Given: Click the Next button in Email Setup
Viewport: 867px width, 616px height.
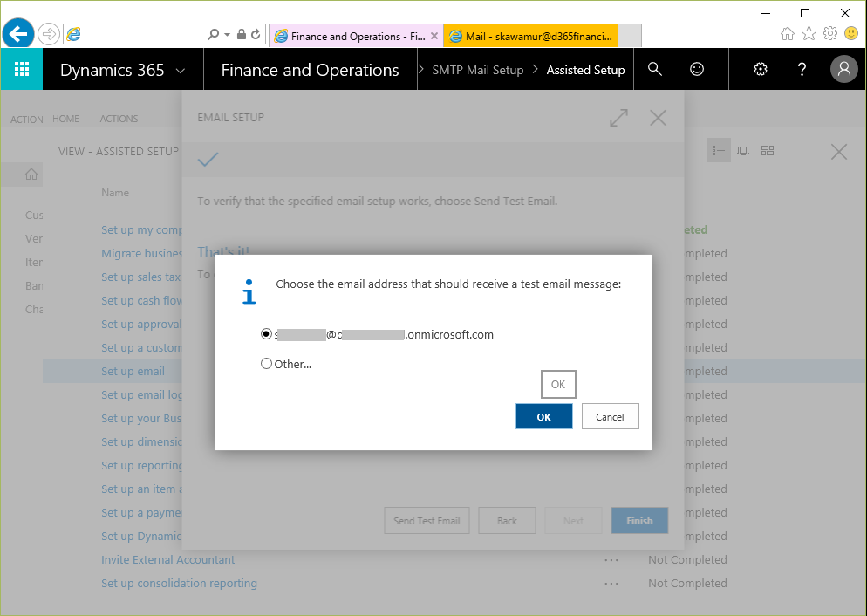Looking at the screenshot, I should pos(573,520).
